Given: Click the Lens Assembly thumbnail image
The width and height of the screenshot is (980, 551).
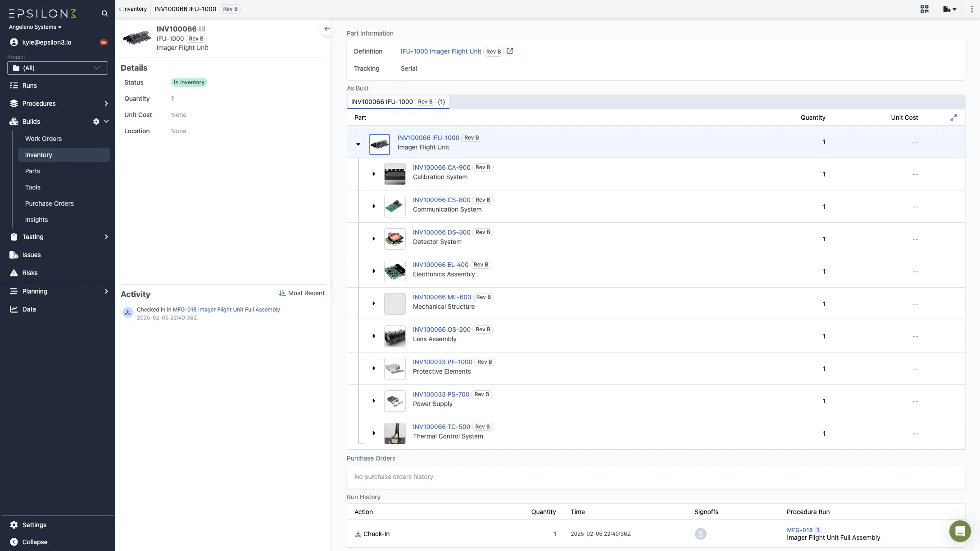Looking at the screenshot, I should (x=395, y=336).
